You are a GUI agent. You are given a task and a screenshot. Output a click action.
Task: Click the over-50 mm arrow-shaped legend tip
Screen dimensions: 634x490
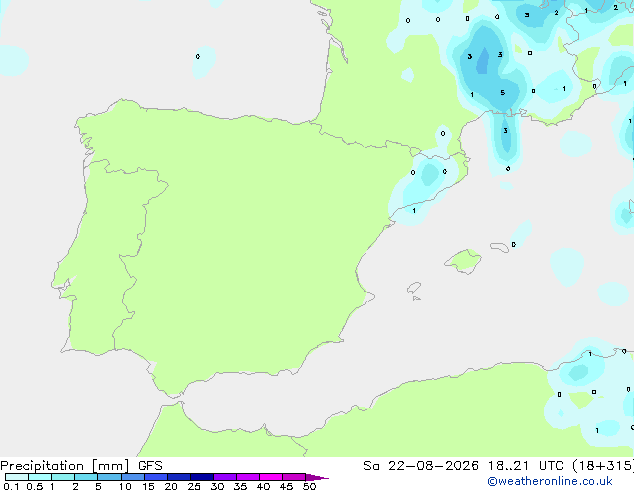[317, 477]
